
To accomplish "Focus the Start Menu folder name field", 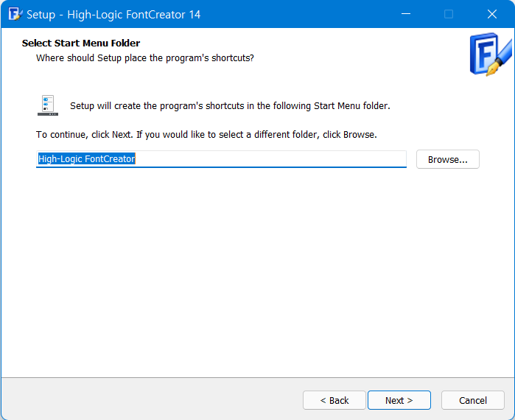I will click(x=221, y=159).
